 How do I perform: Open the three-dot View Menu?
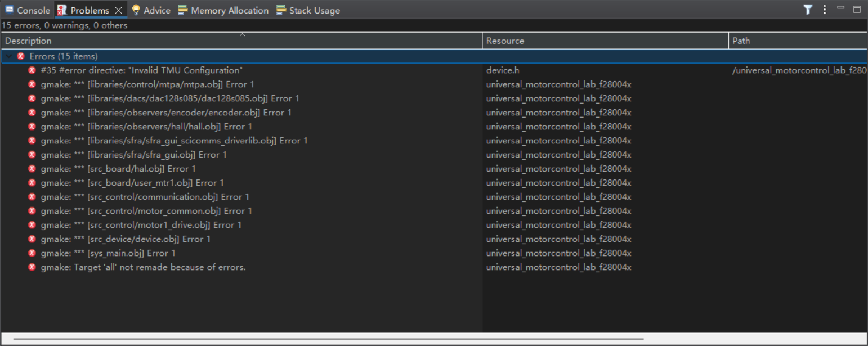(x=825, y=10)
